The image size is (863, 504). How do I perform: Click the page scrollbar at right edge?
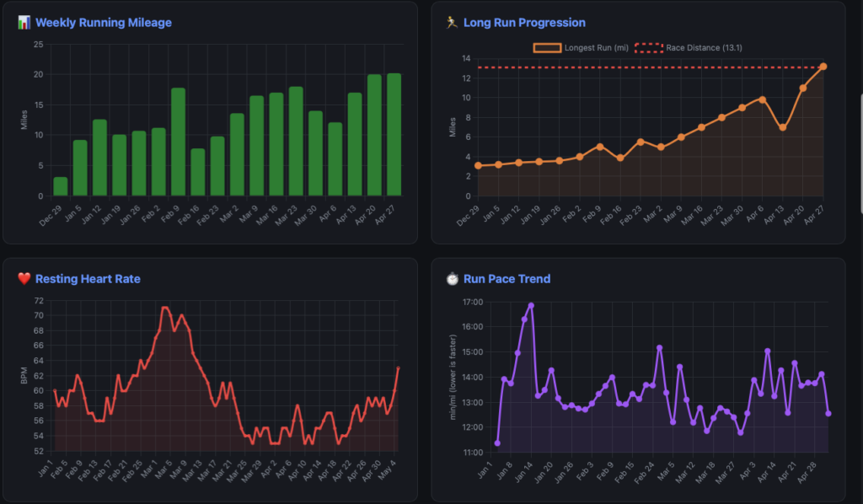[860, 153]
